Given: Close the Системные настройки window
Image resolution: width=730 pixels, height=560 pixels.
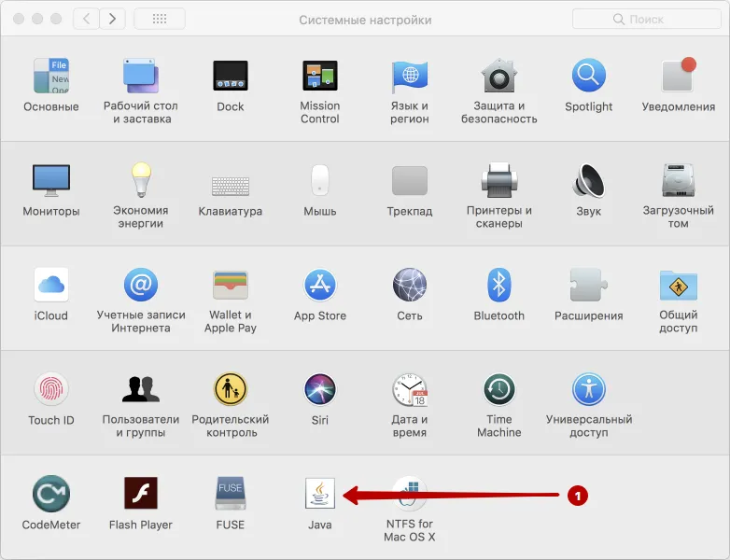Looking at the screenshot, I should click(x=19, y=19).
